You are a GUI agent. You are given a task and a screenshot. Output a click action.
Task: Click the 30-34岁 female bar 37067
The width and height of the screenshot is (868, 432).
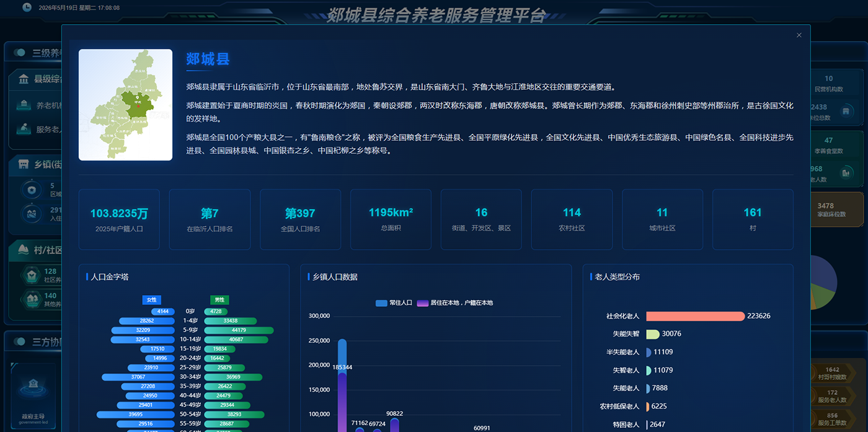click(138, 377)
